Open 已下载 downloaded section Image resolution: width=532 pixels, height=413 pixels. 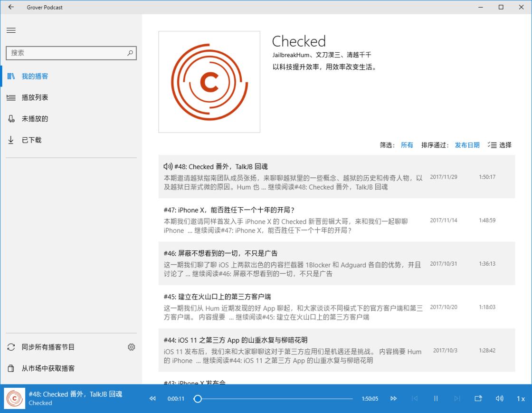click(71, 140)
